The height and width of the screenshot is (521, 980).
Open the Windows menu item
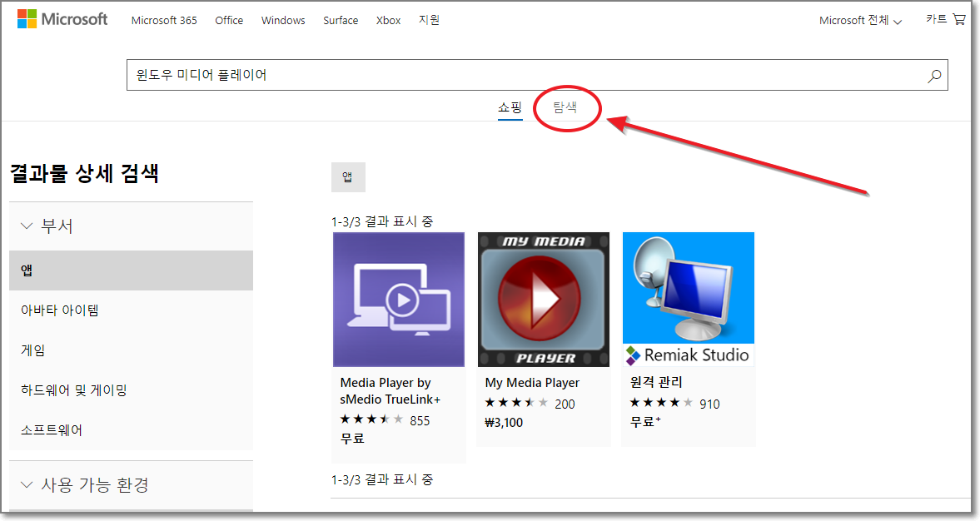(283, 21)
